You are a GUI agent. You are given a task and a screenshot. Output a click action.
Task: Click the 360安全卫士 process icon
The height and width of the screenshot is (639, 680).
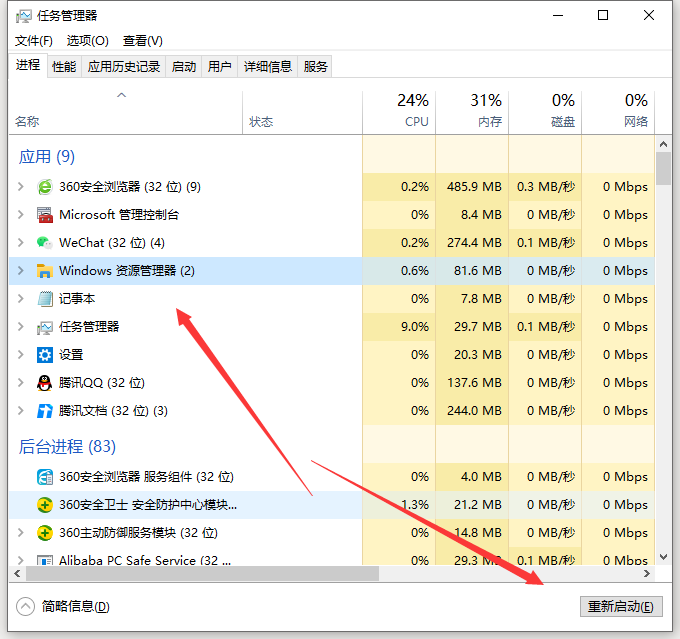tap(44, 505)
